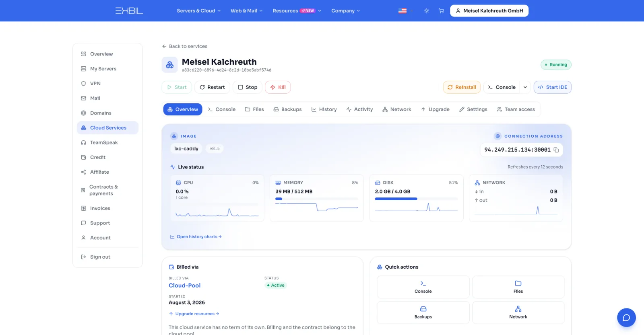Open VPN in the sidebar

pos(107,84)
